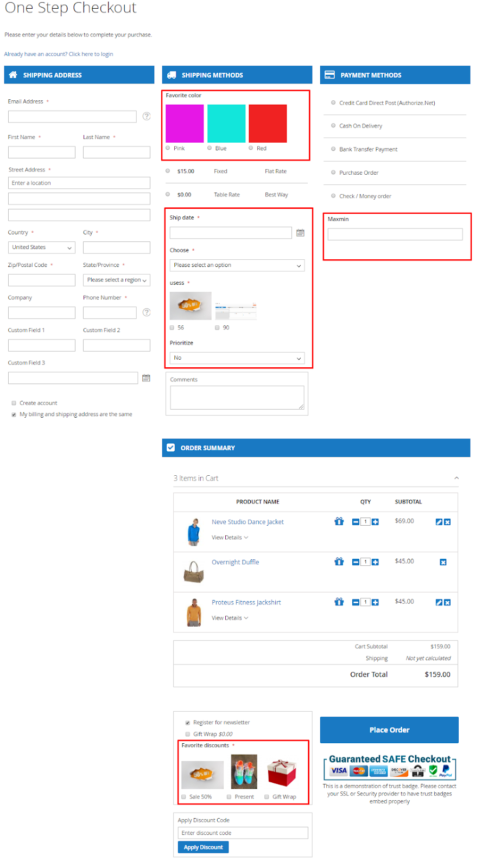Click the Ship date calendar icon
501x868 pixels.
tap(300, 233)
